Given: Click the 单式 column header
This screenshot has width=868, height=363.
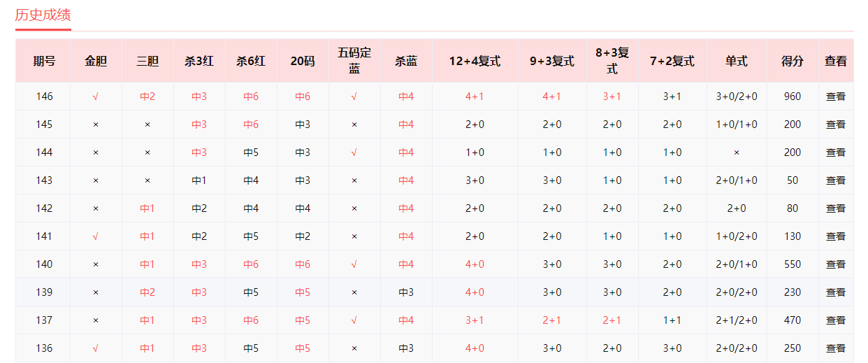Looking at the screenshot, I should [736, 61].
